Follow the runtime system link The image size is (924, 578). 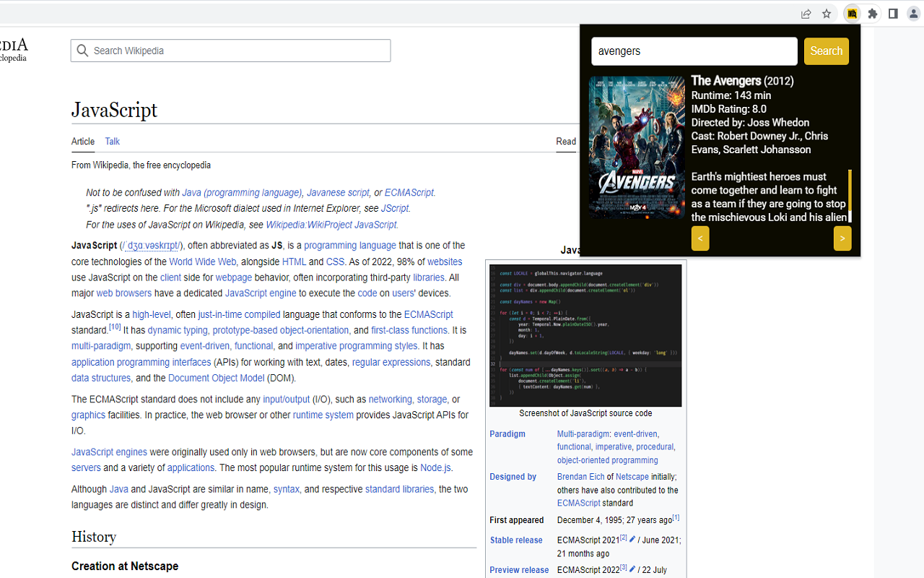(323, 415)
